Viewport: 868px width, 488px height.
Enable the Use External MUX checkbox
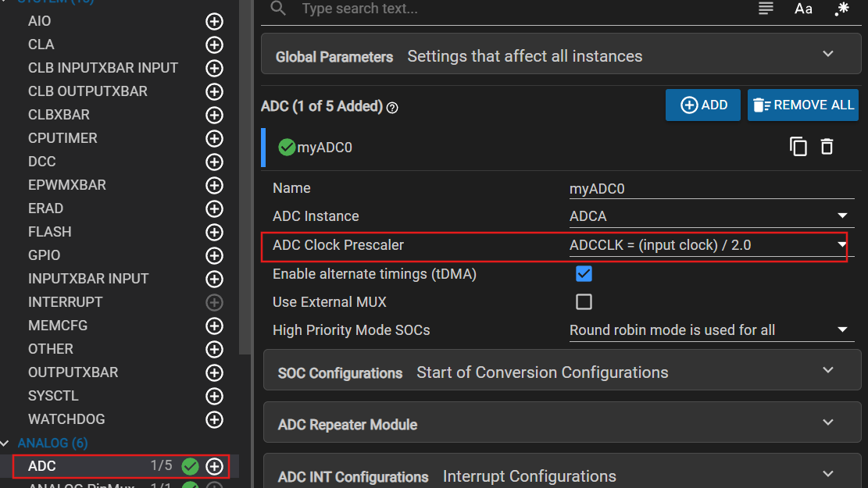[x=584, y=302]
